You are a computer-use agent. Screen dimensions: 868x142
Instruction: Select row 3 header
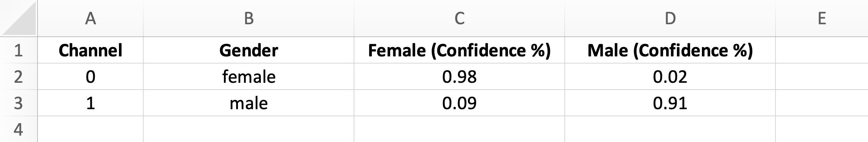click(19, 103)
